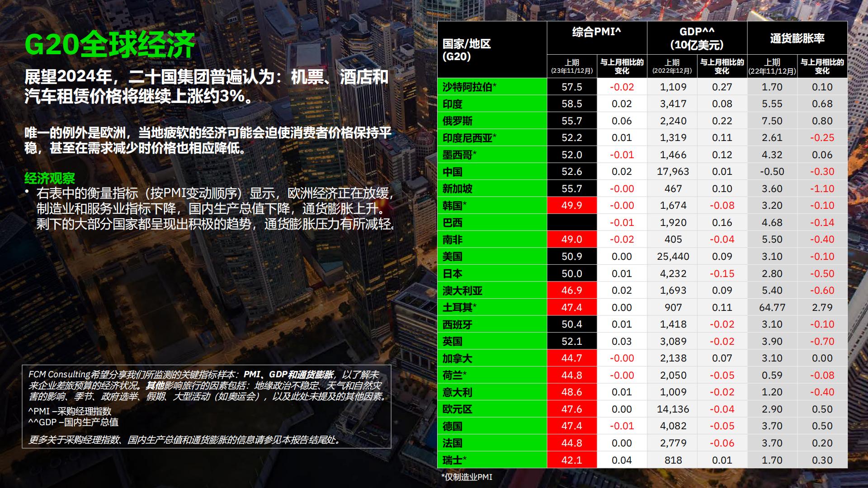Select the 澳大利亚 country cell
This screenshot has height=488, width=868.
tap(492, 290)
